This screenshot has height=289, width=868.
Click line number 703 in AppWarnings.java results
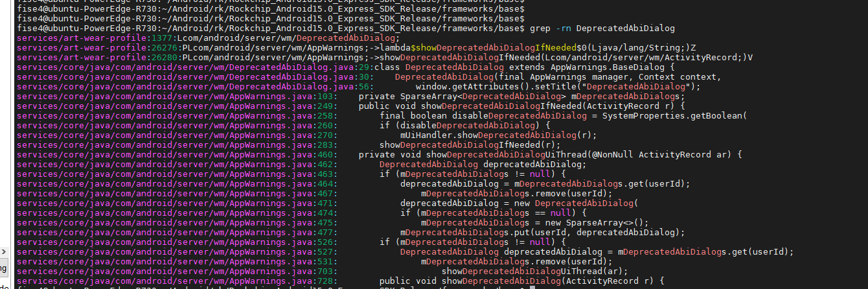(326, 272)
